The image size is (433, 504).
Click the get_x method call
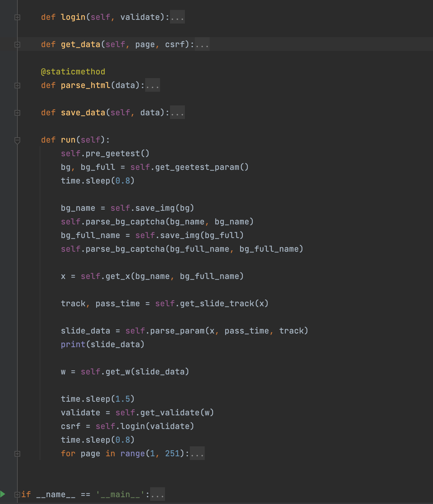click(x=118, y=276)
